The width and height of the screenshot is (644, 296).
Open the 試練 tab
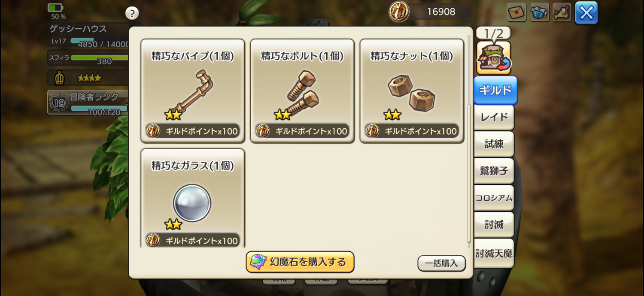(x=494, y=144)
